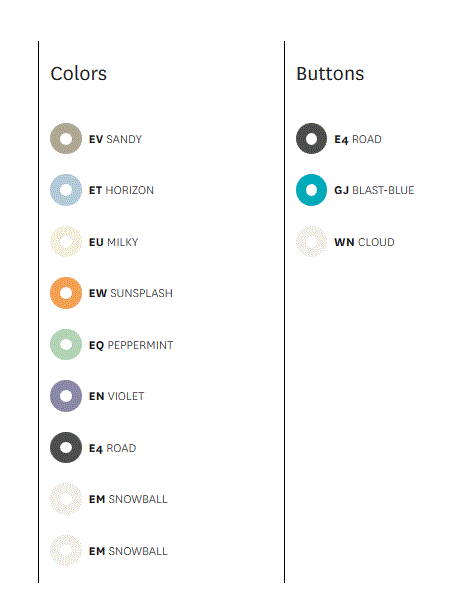Screen dimensions: 459x596
Task: Choose the E4 Road button color ring
Action: coord(311,139)
